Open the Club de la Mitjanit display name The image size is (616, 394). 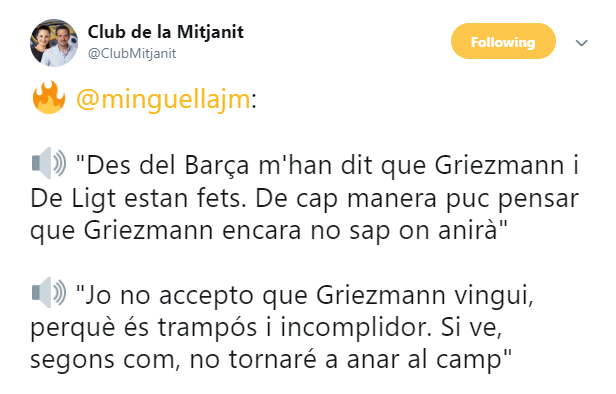click(165, 32)
